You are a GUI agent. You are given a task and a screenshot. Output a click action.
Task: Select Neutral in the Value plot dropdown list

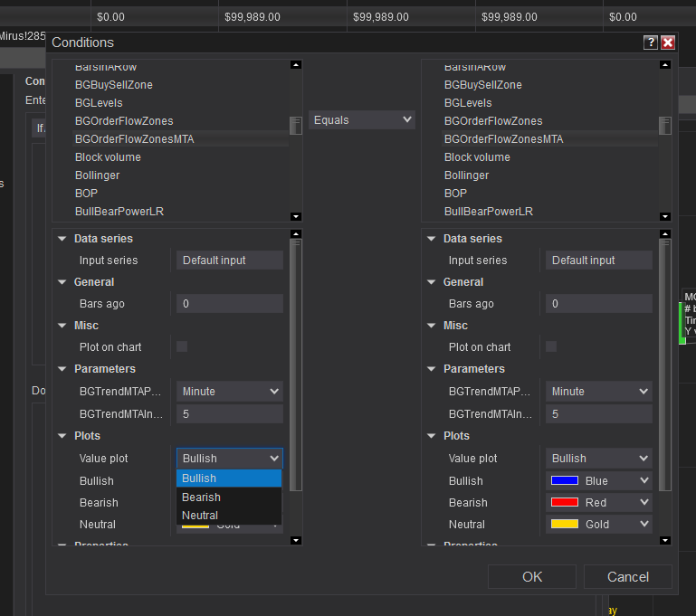pos(229,516)
